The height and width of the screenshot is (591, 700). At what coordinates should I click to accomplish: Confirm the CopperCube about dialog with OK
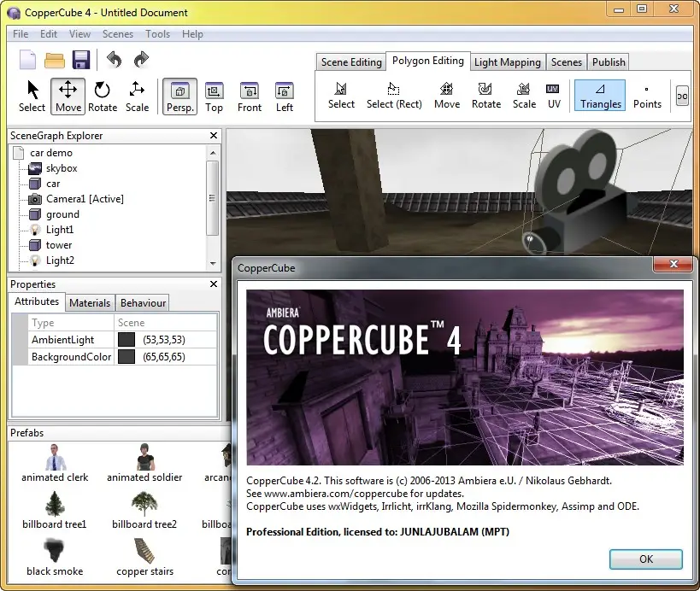[645, 559]
